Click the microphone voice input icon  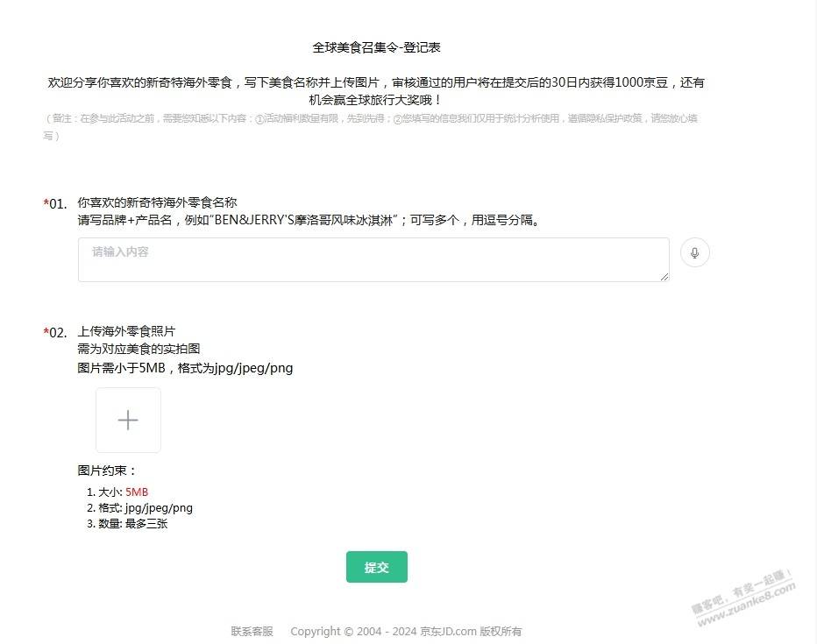[694, 253]
